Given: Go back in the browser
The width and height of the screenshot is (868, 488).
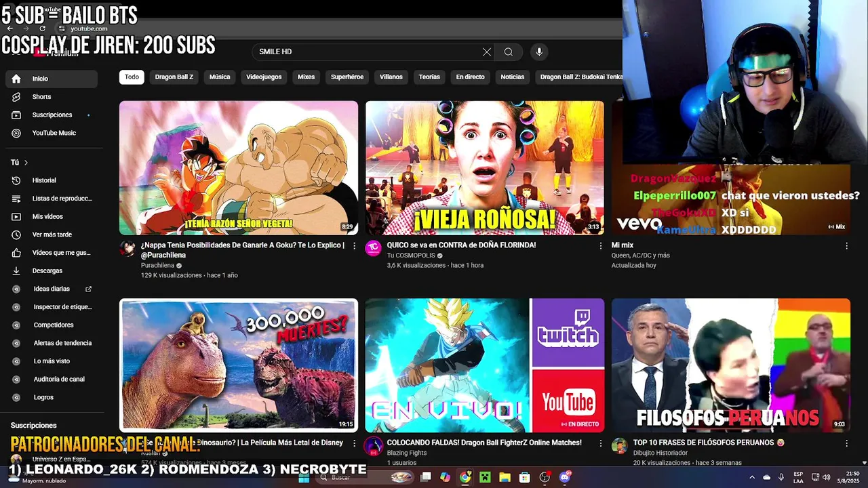Looking at the screenshot, I should tap(9, 28).
